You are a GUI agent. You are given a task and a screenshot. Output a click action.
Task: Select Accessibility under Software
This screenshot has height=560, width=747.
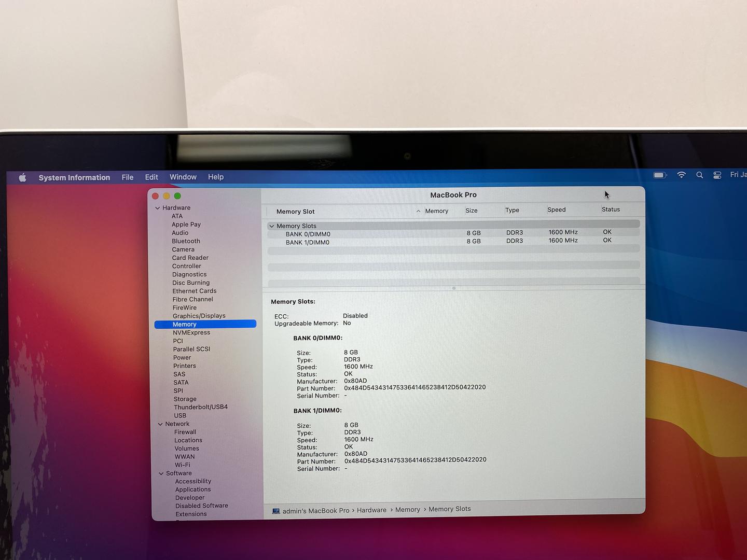[193, 481]
